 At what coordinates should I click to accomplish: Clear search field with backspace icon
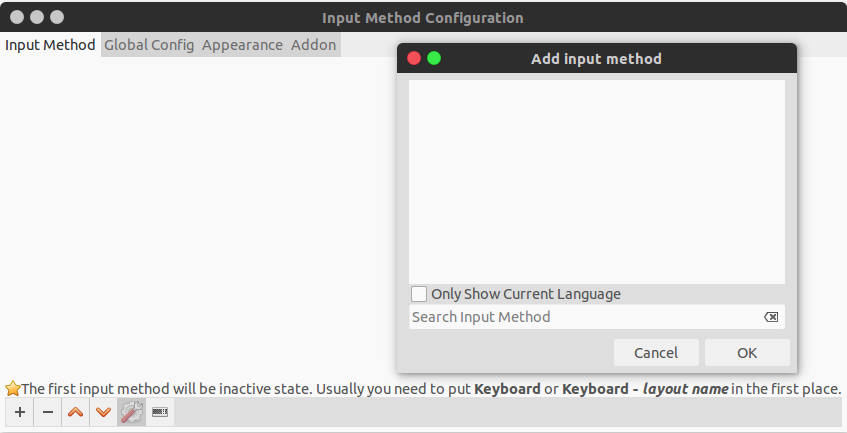[x=771, y=317]
